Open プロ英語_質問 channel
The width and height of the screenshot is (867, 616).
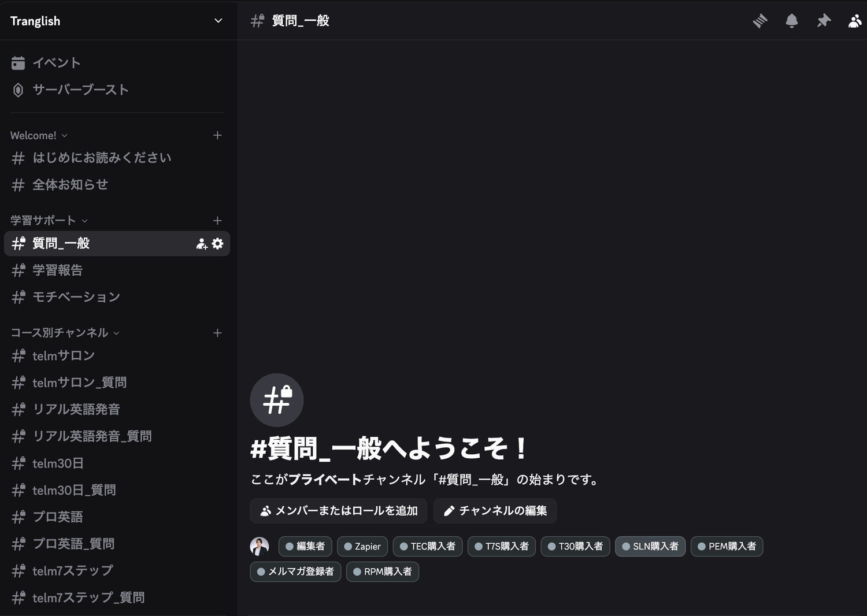117,544
